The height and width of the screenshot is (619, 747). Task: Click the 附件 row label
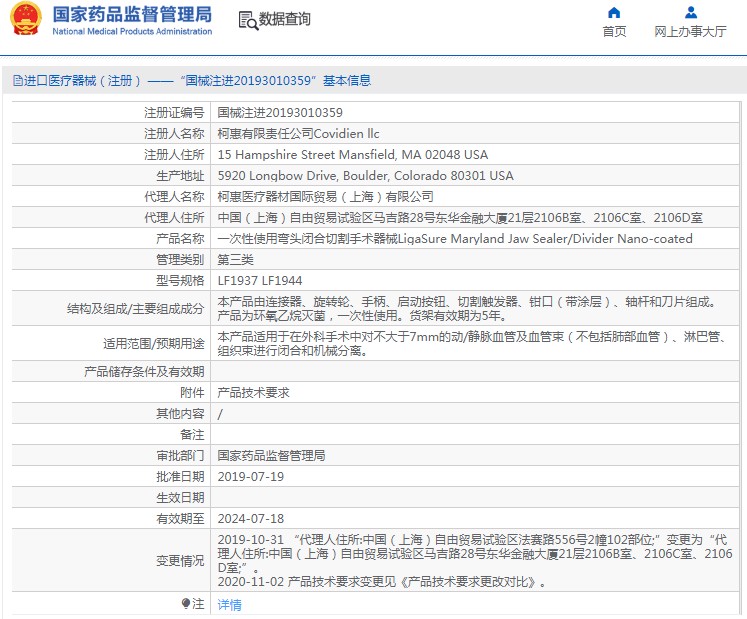(x=192, y=393)
